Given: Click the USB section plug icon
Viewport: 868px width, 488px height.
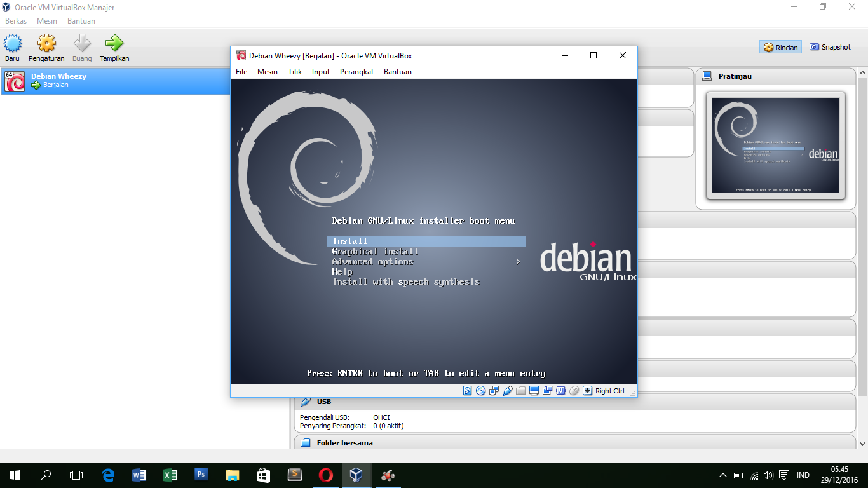Looking at the screenshot, I should pyautogui.click(x=306, y=402).
